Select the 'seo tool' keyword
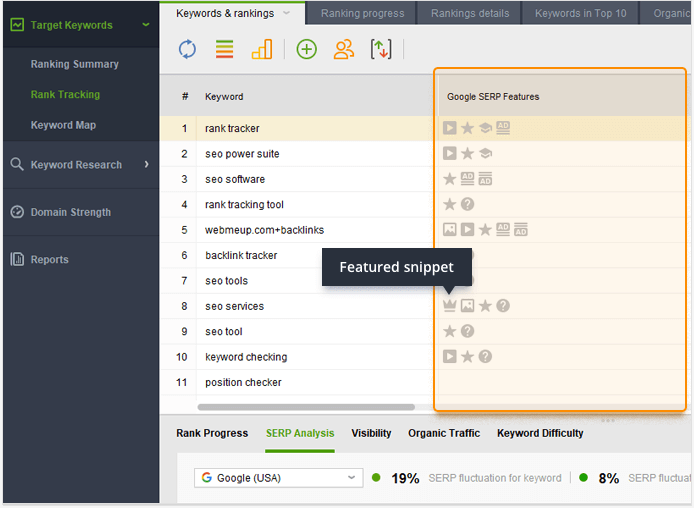 pos(224,331)
